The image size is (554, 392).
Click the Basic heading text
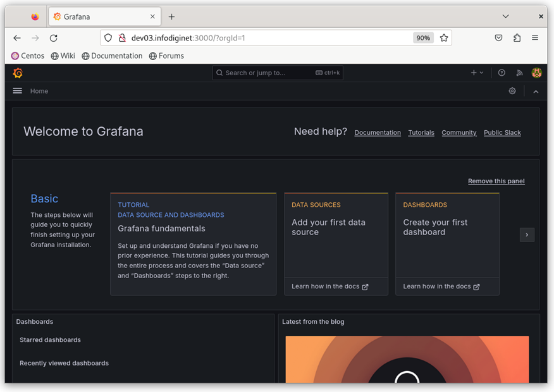coord(44,199)
